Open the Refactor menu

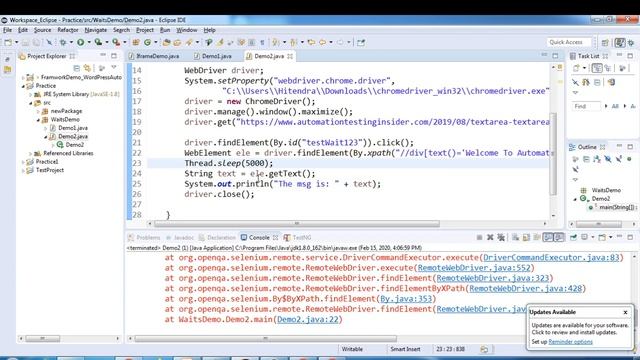[68, 30]
